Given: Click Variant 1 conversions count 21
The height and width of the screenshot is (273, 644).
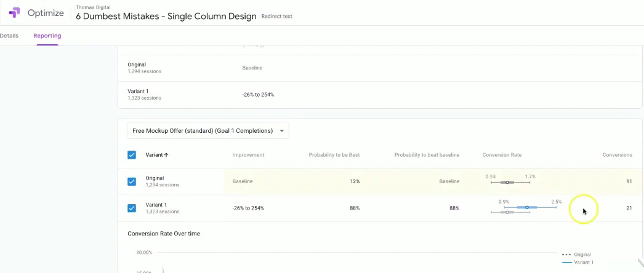Looking at the screenshot, I should 629,208.
